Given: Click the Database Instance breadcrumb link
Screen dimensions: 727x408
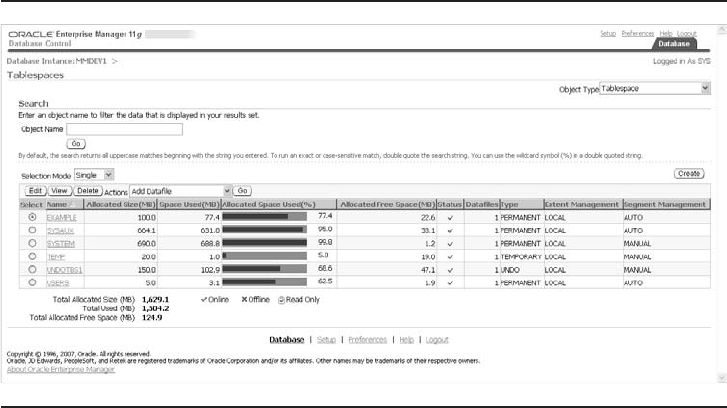Looking at the screenshot, I should click(x=57, y=61).
